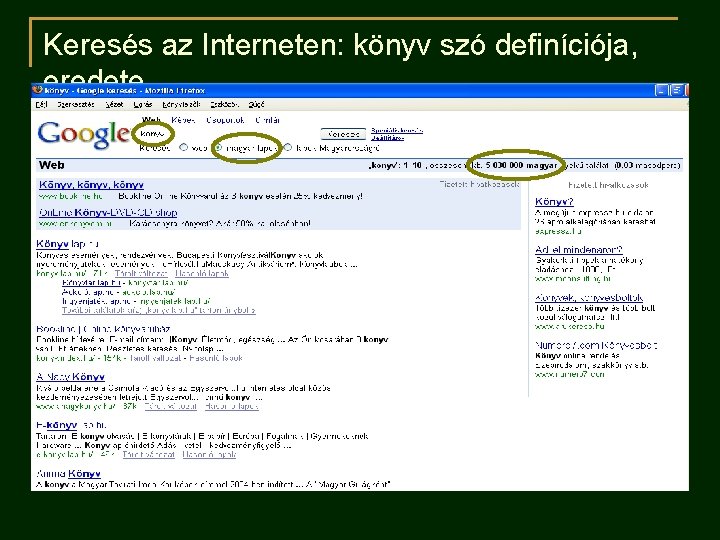
Task: Open the Beállítások link
Action: coord(387,138)
